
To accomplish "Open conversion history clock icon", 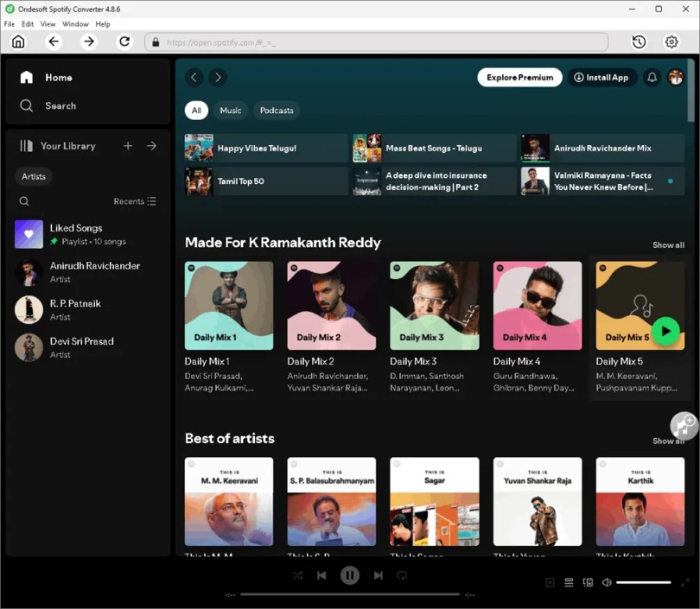I will (x=639, y=42).
